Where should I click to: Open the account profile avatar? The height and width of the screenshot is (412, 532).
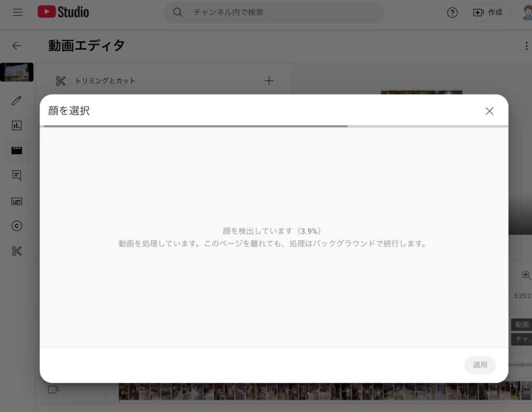point(527,13)
